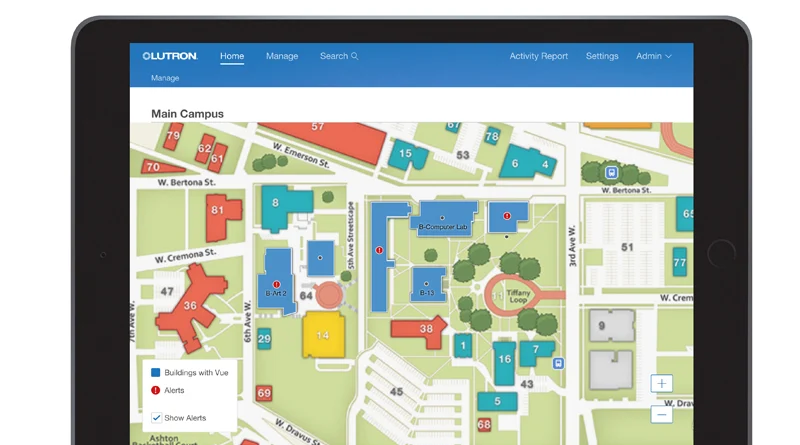The width and height of the screenshot is (800, 445).
Task: Uncheck the Show Alerts checkbox
Action: 157,417
